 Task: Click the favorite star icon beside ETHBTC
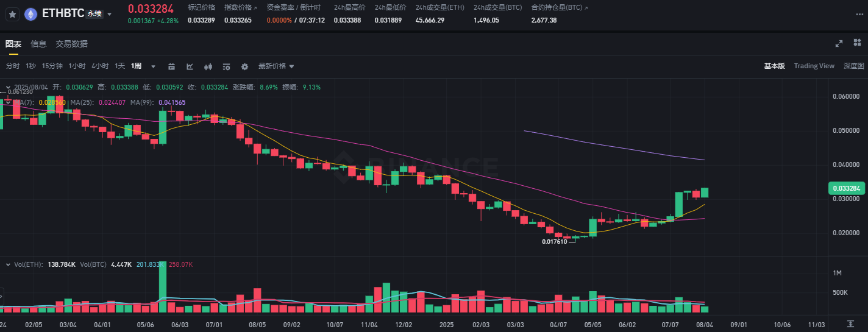point(12,14)
